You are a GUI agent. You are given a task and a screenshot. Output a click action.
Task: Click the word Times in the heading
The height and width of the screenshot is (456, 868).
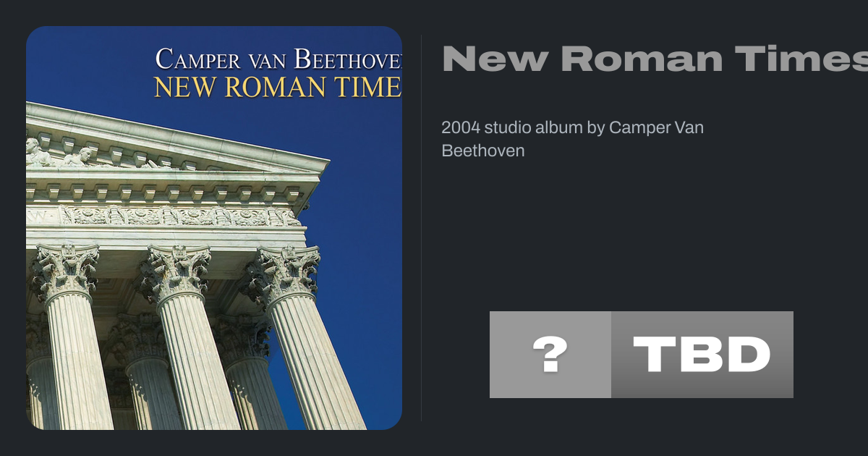click(817, 59)
